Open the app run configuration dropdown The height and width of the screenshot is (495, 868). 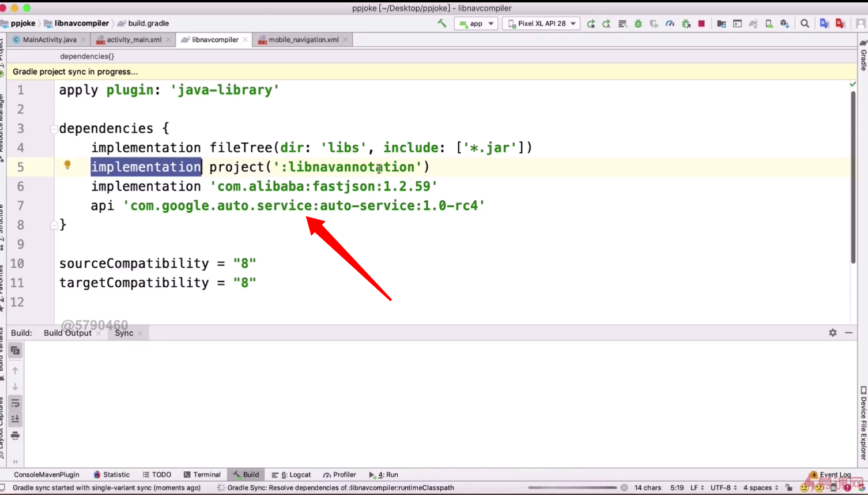coord(476,24)
